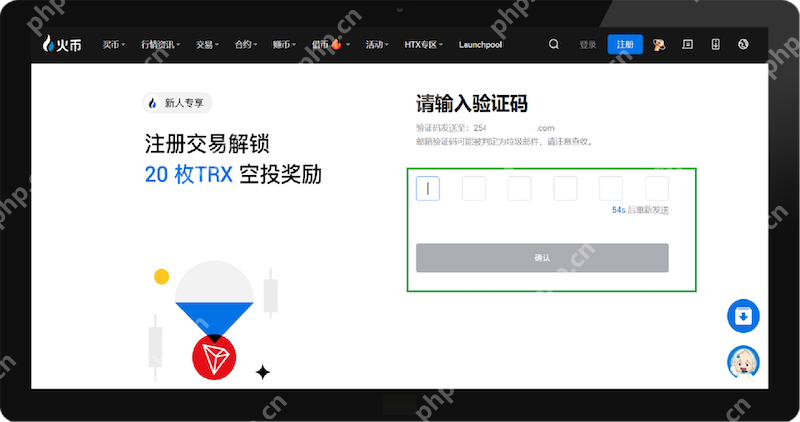The height and width of the screenshot is (422, 800).
Task: Click the mascot avatar icon in navbar
Action: point(660,45)
